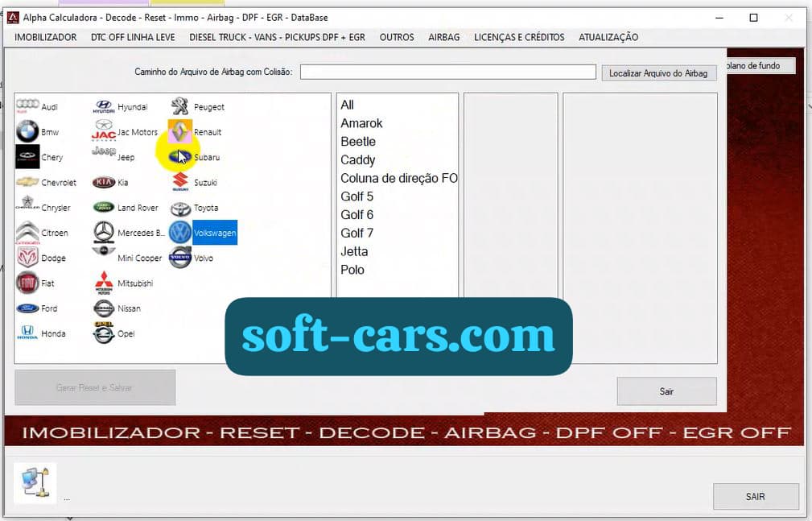The height and width of the screenshot is (521, 812).
Task: Choose the Volvo brand icon
Action: pos(180,258)
